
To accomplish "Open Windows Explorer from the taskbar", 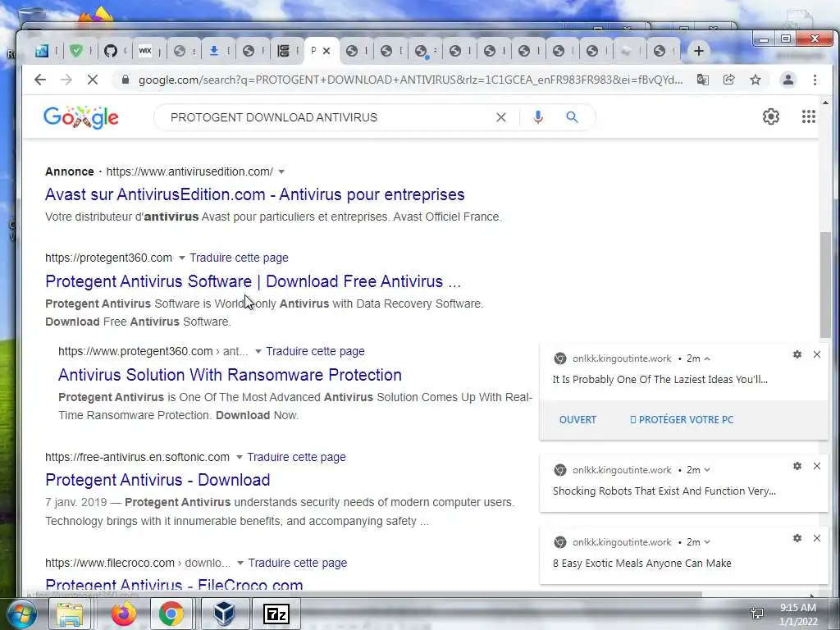I will (x=70, y=614).
